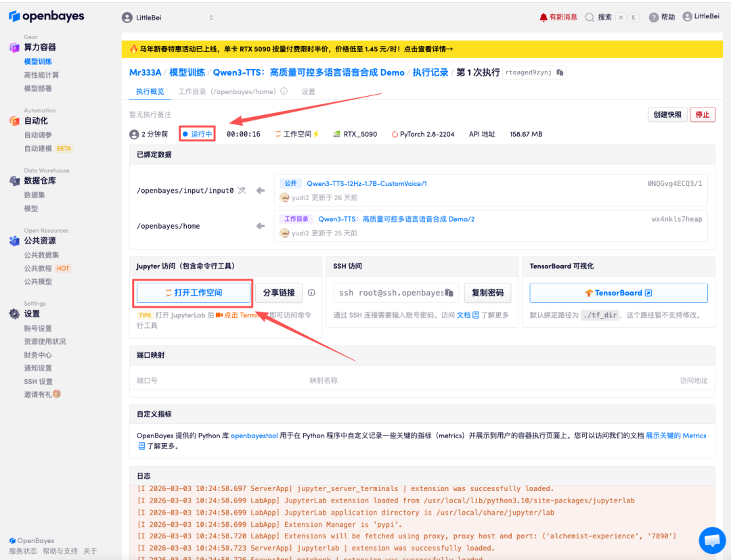This screenshot has width=731, height=560.
Task: Click 分享链接 button
Action: [279, 293]
